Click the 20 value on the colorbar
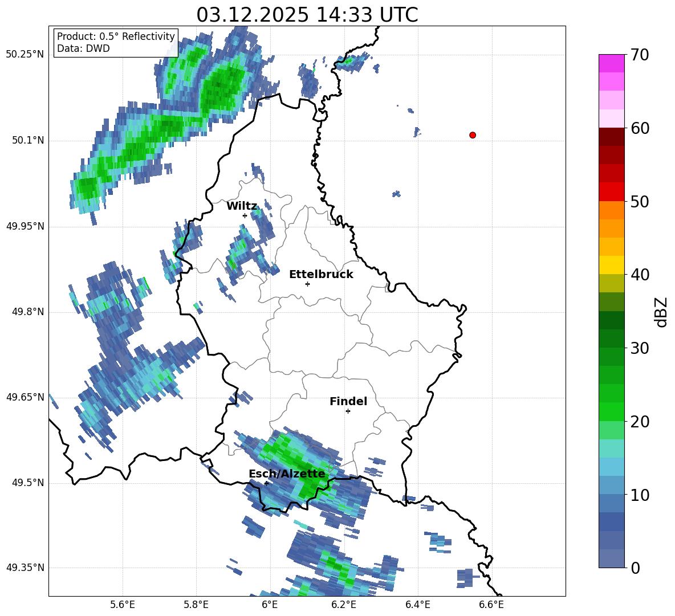This screenshot has width=675, height=616. click(x=640, y=422)
